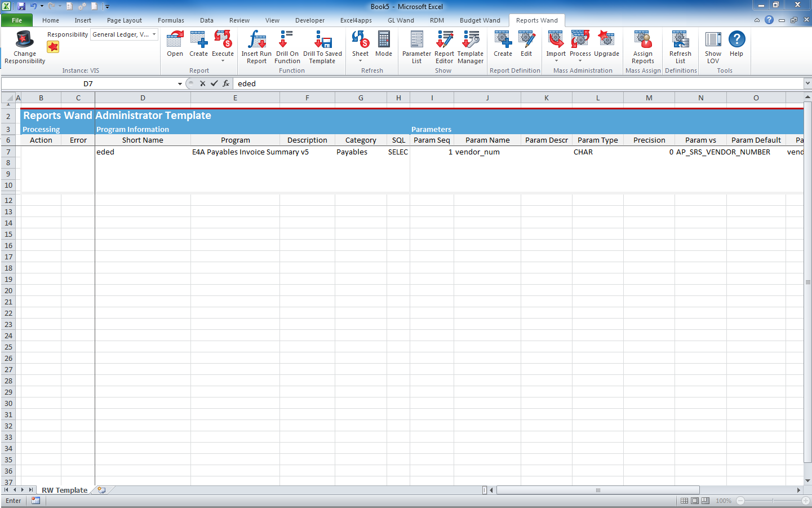Switch to the Budget Wand ribbon tab
812x508 pixels.
click(x=480, y=20)
